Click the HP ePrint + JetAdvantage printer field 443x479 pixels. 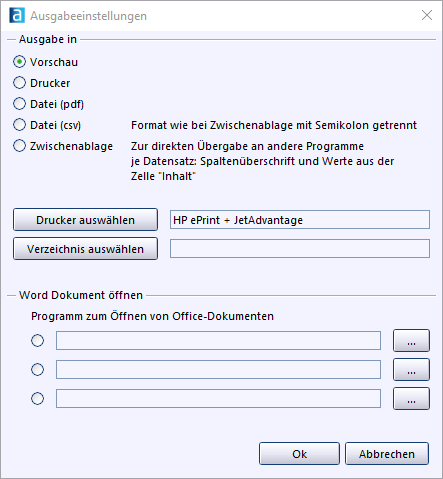(300, 220)
